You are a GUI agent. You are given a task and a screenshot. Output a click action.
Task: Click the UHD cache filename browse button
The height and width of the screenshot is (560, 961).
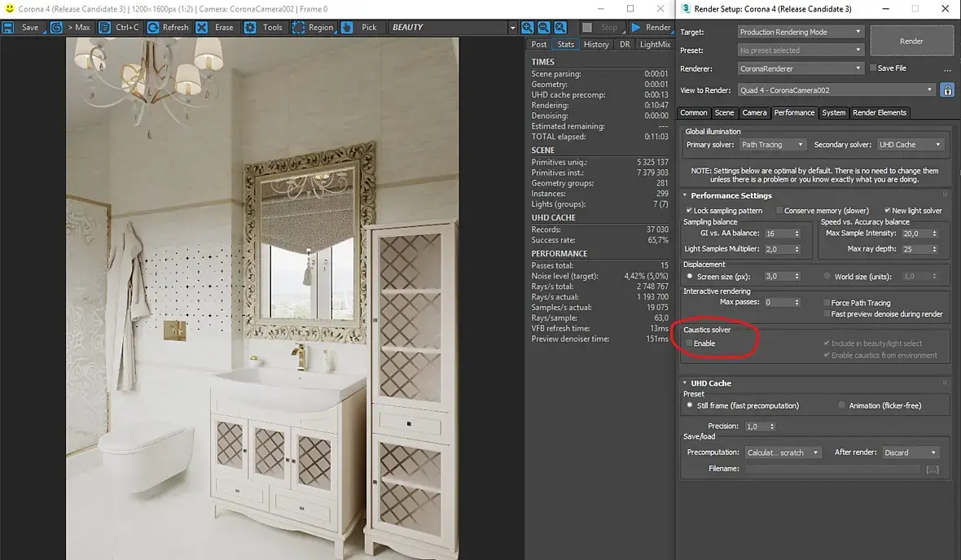932,470
